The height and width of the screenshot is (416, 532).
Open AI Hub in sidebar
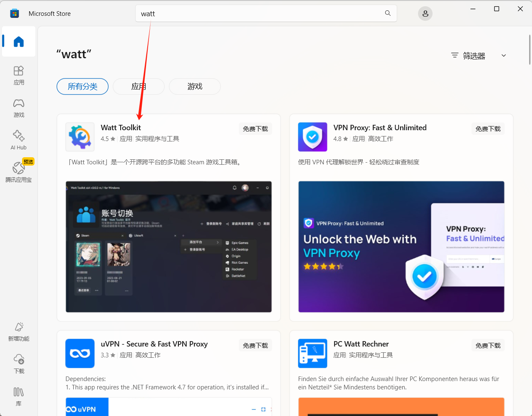(x=19, y=140)
